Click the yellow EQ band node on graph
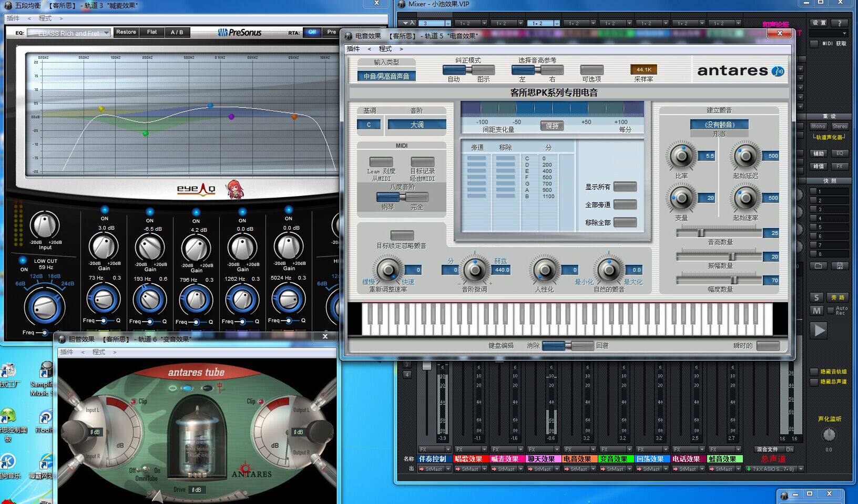858x504 pixels. click(101, 109)
